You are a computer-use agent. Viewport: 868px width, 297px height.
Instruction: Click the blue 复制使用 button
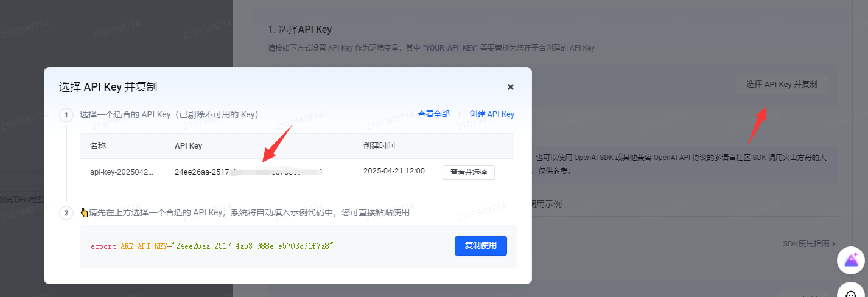(481, 246)
